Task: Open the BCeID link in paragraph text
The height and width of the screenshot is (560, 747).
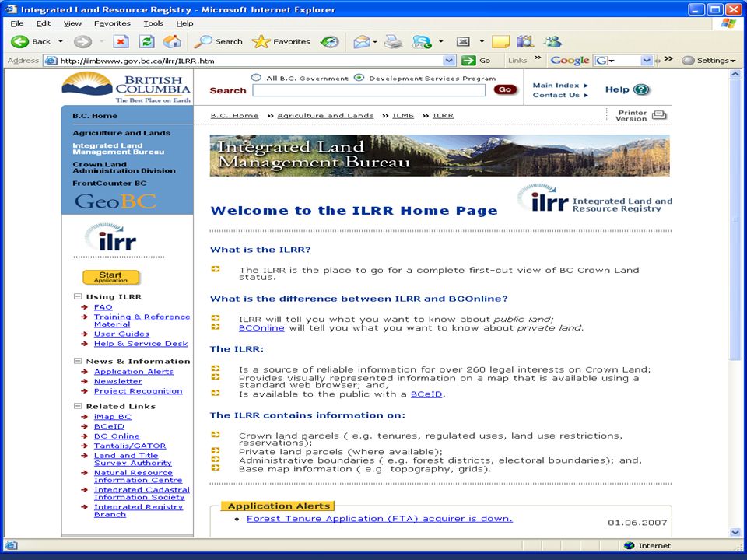Action: (x=426, y=394)
